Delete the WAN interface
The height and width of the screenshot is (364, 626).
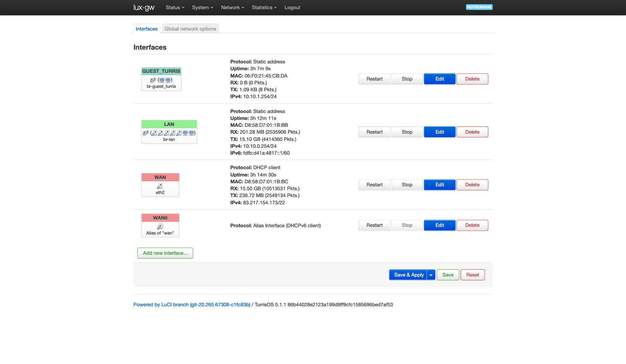coord(472,185)
